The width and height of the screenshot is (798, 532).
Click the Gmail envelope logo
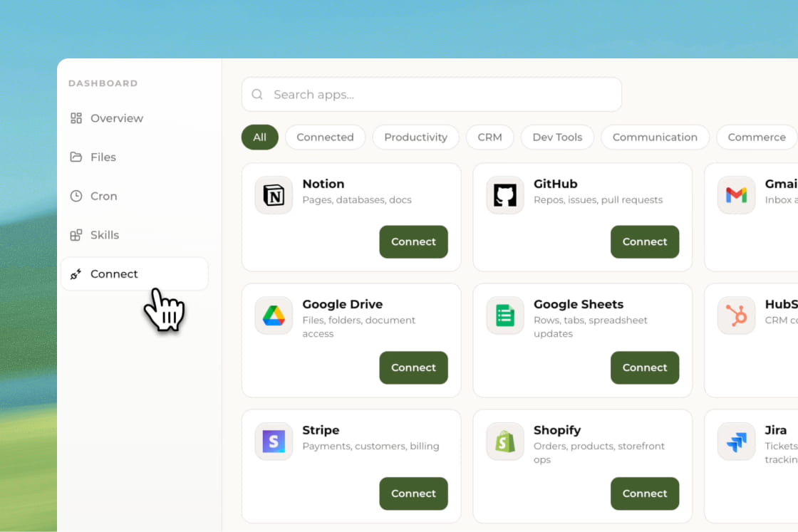(737, 195)
